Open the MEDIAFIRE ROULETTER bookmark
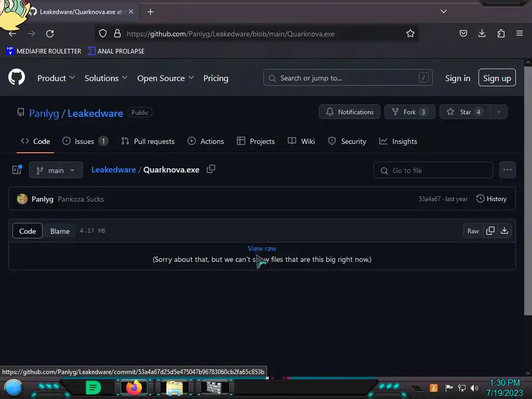Viewport: 532px width, 399px height. point(44,51)
